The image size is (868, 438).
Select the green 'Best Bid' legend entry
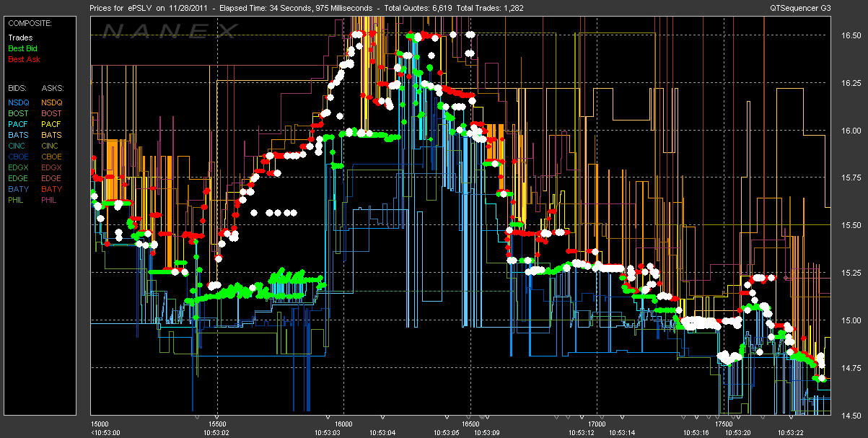pyautogui.click(x=23, y=48)
